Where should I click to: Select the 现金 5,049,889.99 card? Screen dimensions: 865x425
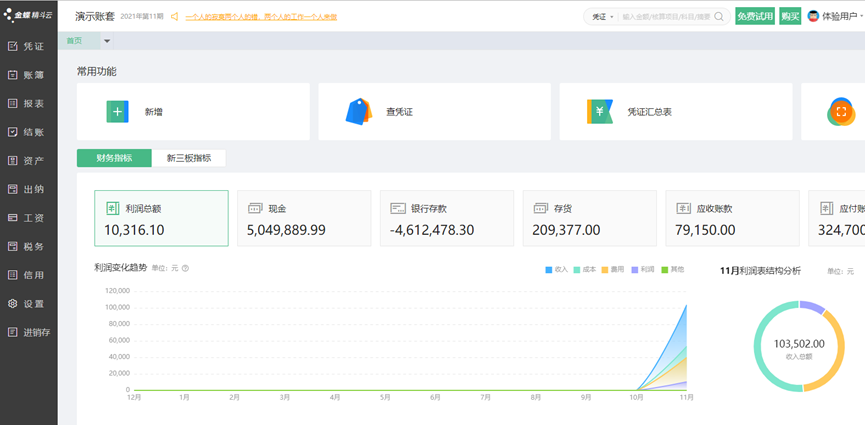click(x=304, y=218)
